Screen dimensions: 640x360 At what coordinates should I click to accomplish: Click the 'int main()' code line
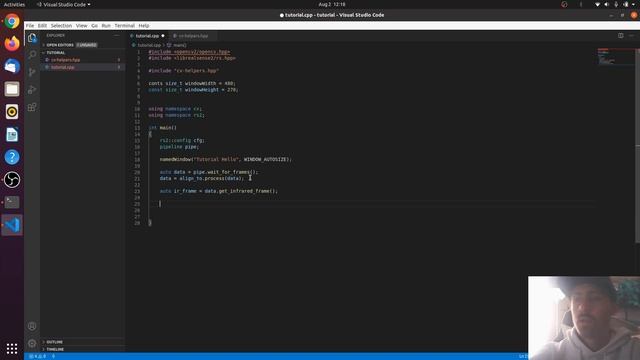click(162, 128)
